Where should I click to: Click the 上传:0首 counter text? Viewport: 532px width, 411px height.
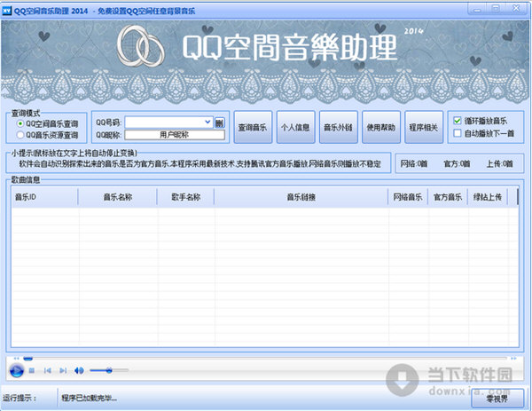coord(499,163)
